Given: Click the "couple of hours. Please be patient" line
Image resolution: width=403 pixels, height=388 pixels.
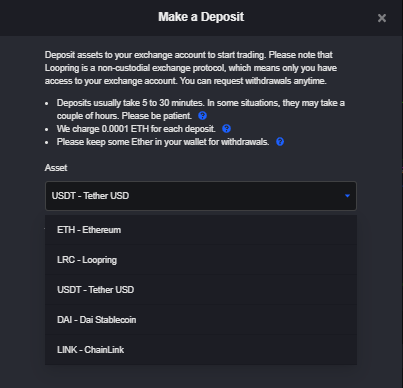Looking at the screenshot, I should (x=124, y=116).
